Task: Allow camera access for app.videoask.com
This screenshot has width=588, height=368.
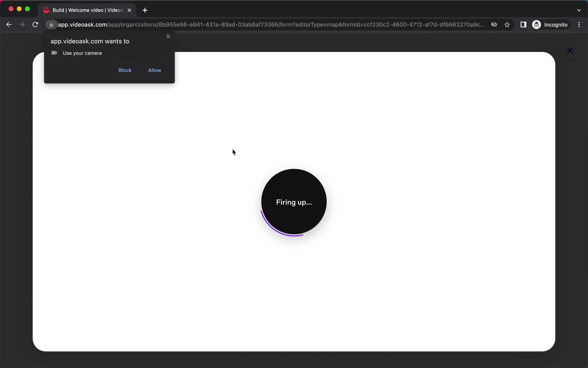Action: point(154,70)
